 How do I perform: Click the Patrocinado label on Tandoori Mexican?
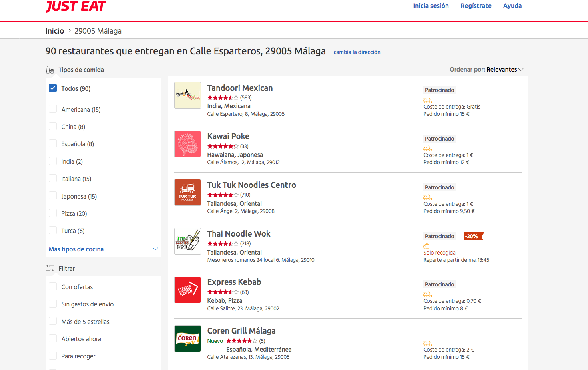click(x=439, y=90)
